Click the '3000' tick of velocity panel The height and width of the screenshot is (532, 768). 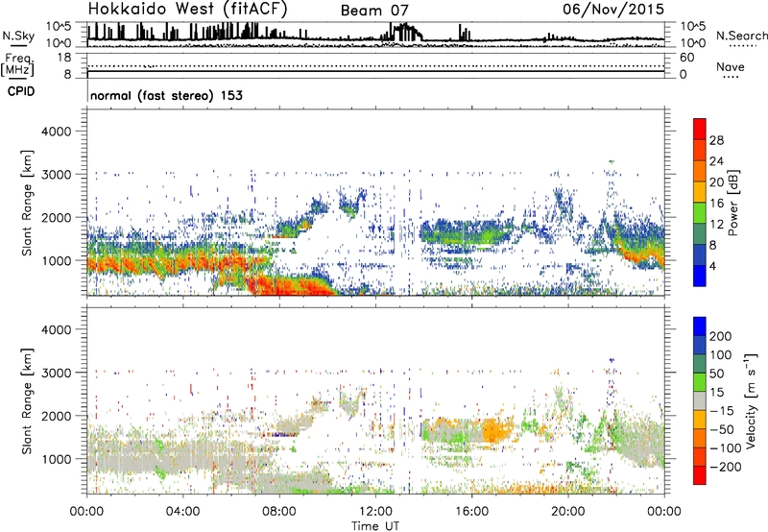pos(57,373)
